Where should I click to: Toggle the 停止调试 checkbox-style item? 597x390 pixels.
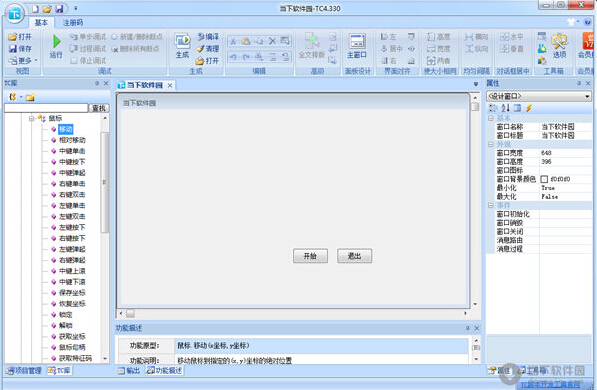[88, 61]
